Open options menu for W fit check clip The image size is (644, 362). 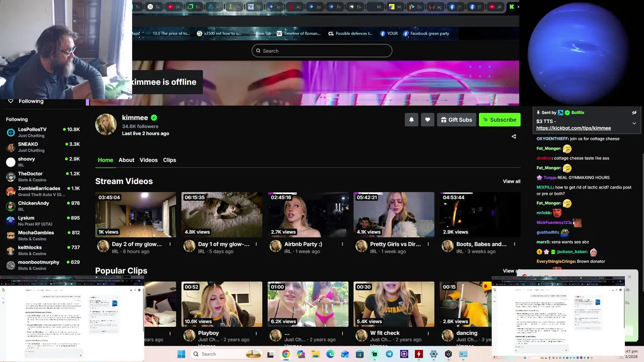click(428, 333)
